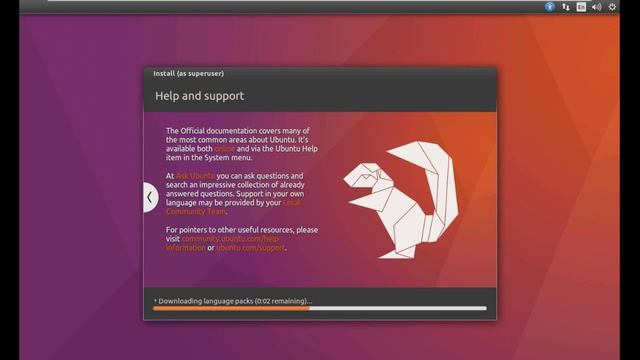Click the 'The Official documentation covers' paragraph

point(242,144)
